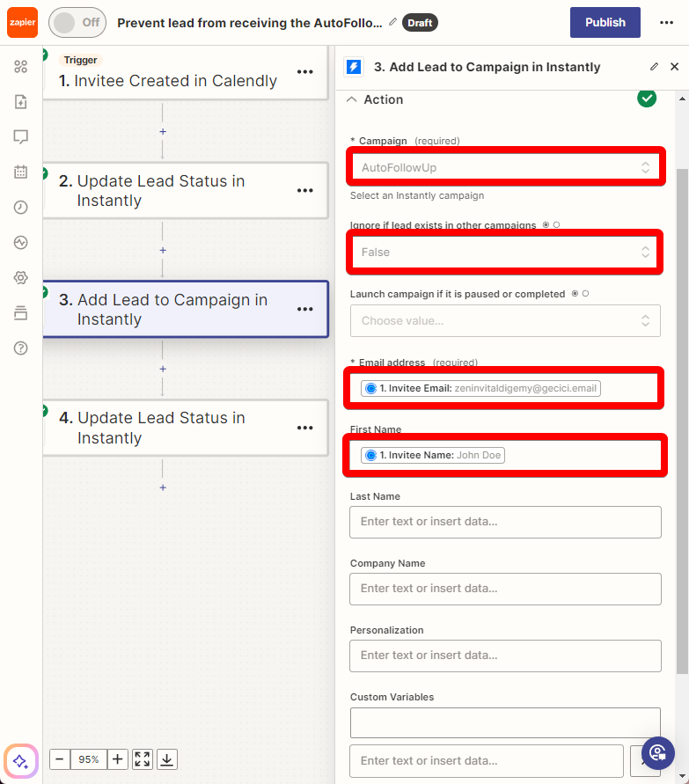Click the Publish button
The image size is (689, 784).
point(605,23)
